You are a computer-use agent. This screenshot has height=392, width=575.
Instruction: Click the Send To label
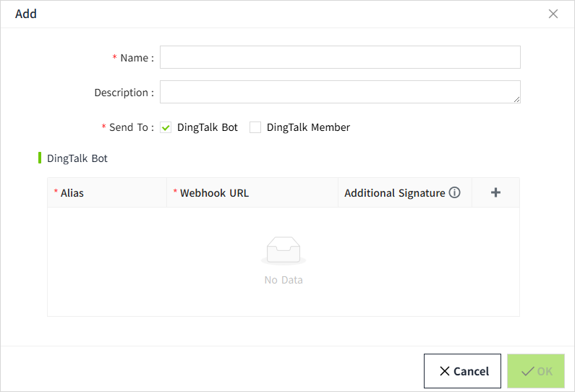(131, 127)
